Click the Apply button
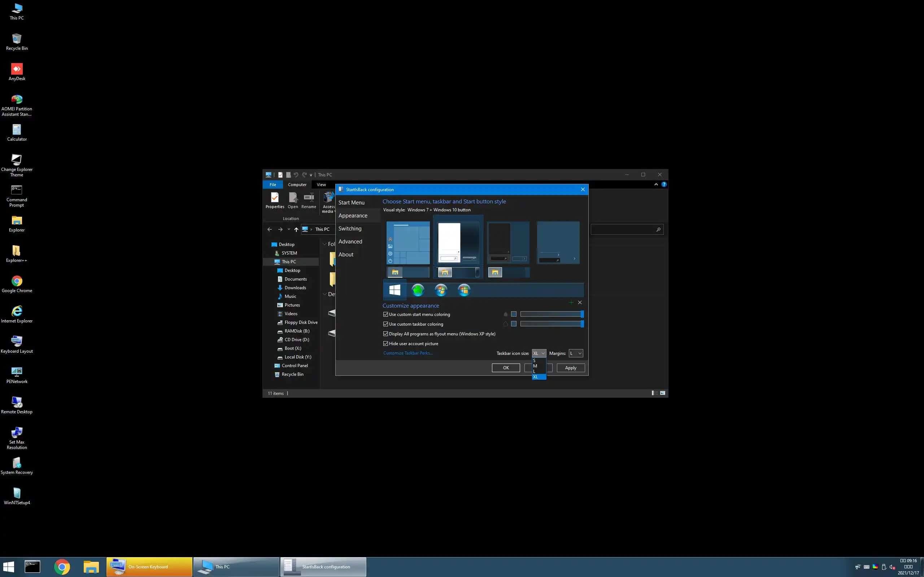924x577 pixels. point(570,368)
